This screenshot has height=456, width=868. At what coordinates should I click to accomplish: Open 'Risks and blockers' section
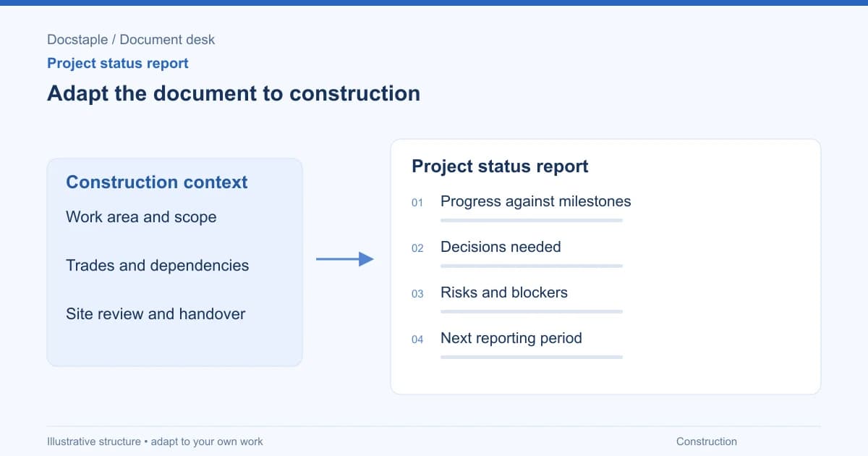[504, 293]
